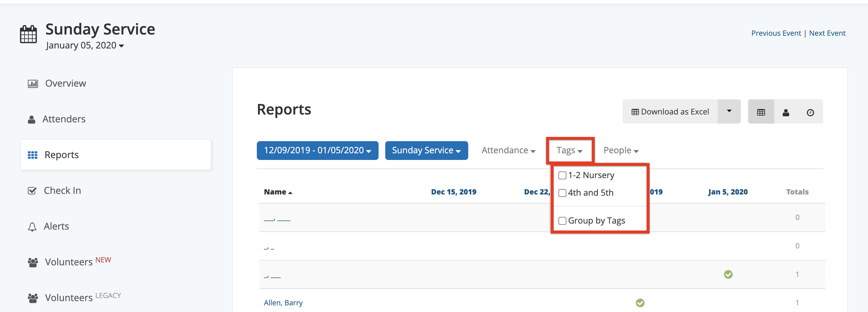Open Allen, Barry attendee link
868x312 pixels.
coord(283,303)
